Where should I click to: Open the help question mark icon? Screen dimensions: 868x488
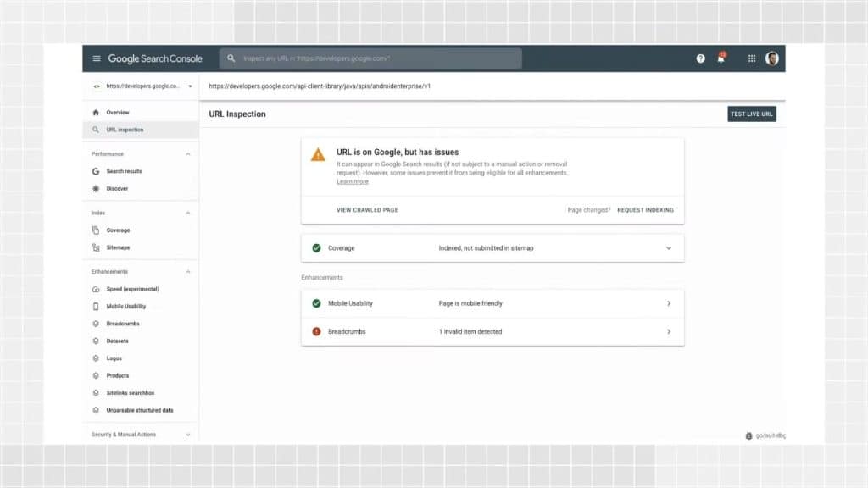[x=700, y=58]
